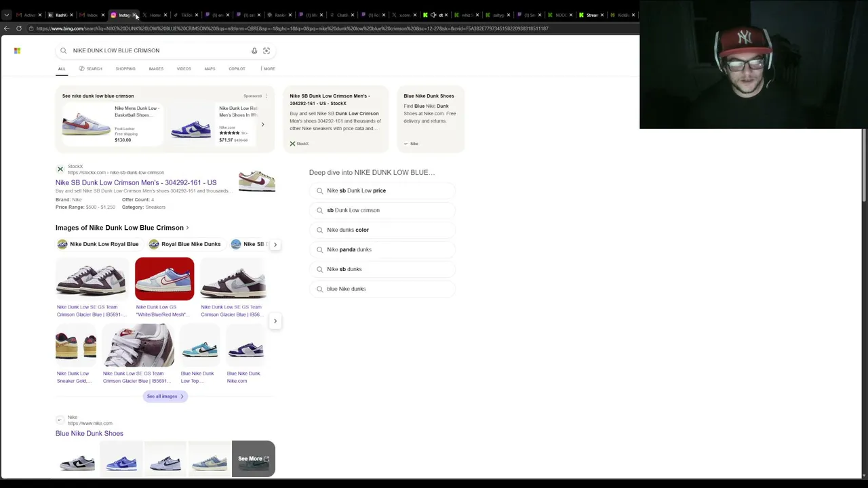Select the ALL results tab
868x488 pixels.
point(62,68)
